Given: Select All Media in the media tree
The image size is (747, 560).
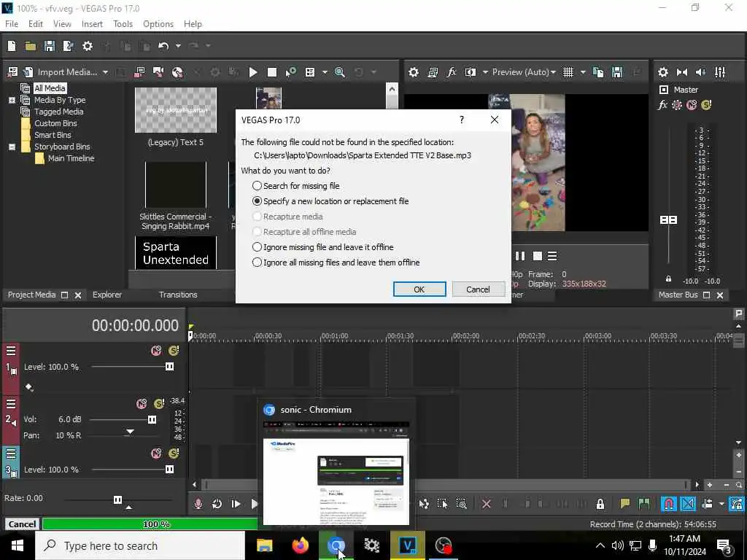Looking at the screenshot, I should pyautogui.click(x=50, y=88).
